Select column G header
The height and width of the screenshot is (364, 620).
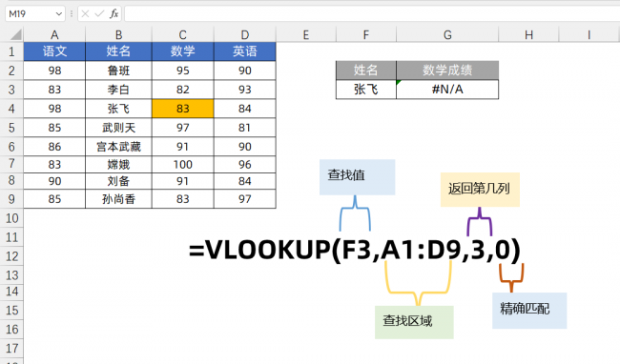[447, 34]
